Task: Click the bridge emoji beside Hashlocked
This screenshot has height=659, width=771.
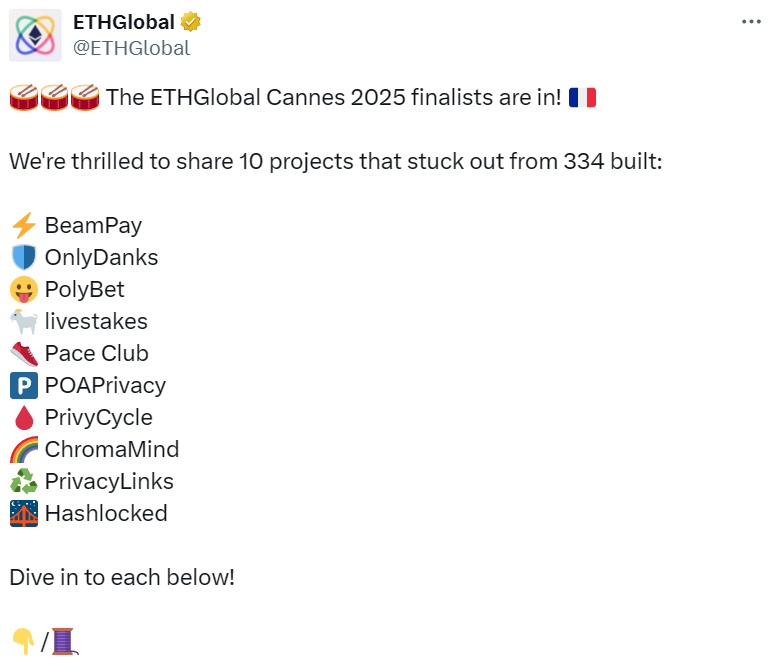Action: (x=23, y=514)
